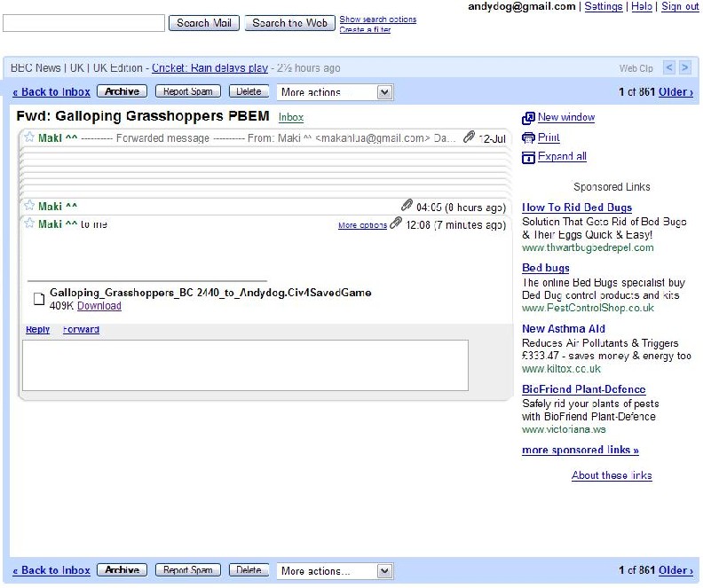Click paperclip icon beside the 04:05 timestamp
This screenshot has width=703, height=588.
[407, 206]
